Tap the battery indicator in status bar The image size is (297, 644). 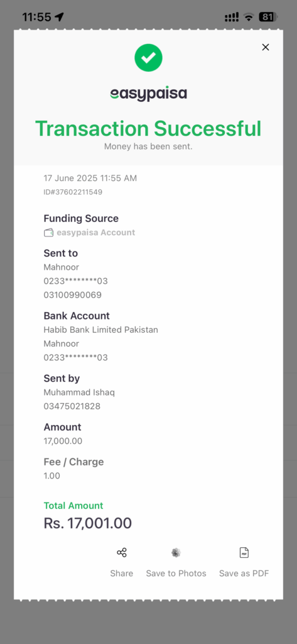tap(269, 17)
